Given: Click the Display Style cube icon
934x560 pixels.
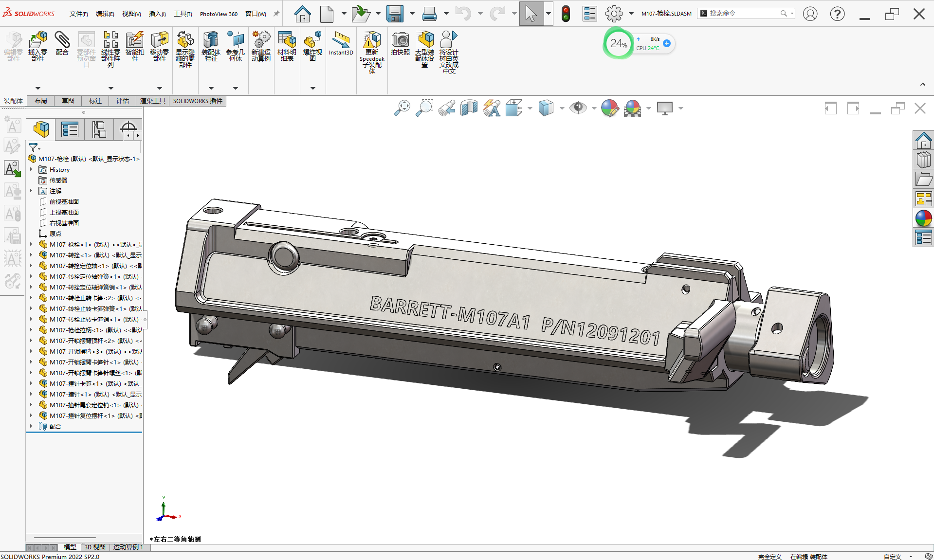Looking at the screenshot, I should (x=546, y=108).
